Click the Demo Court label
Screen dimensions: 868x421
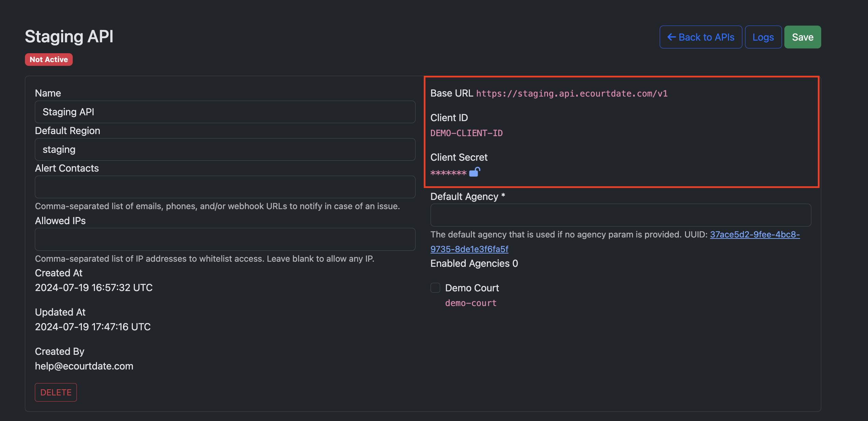(472, 288)
